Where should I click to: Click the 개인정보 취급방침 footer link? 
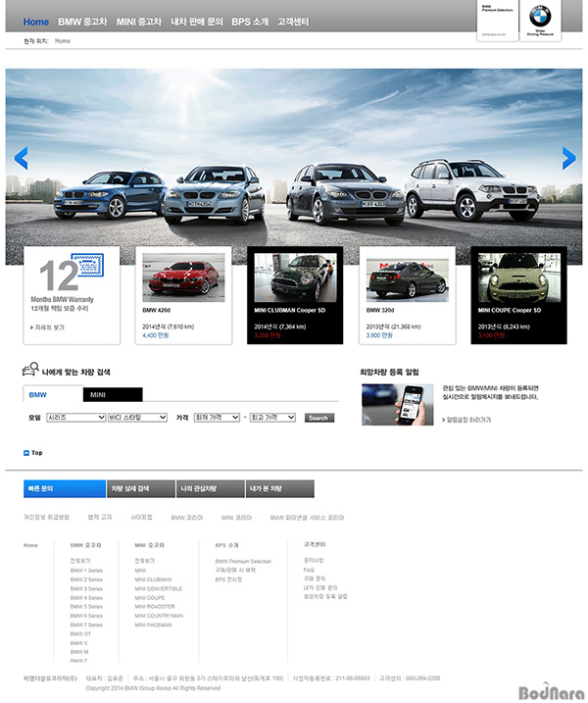[47, 518]
